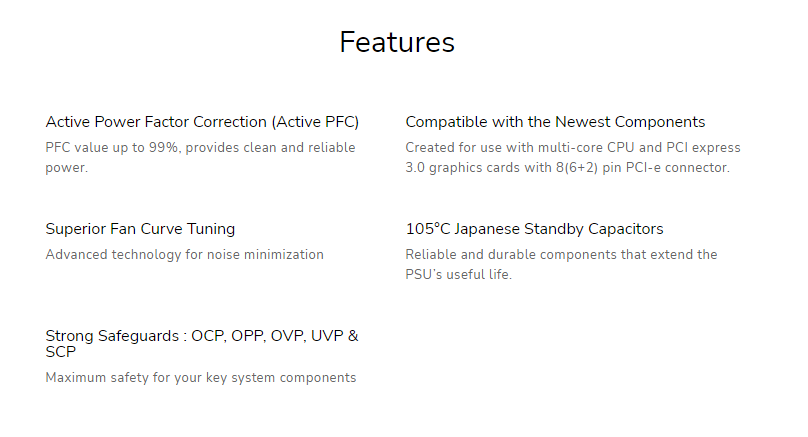
Task: Click the "PSU's useful life." text
Action: click(458, 274)
